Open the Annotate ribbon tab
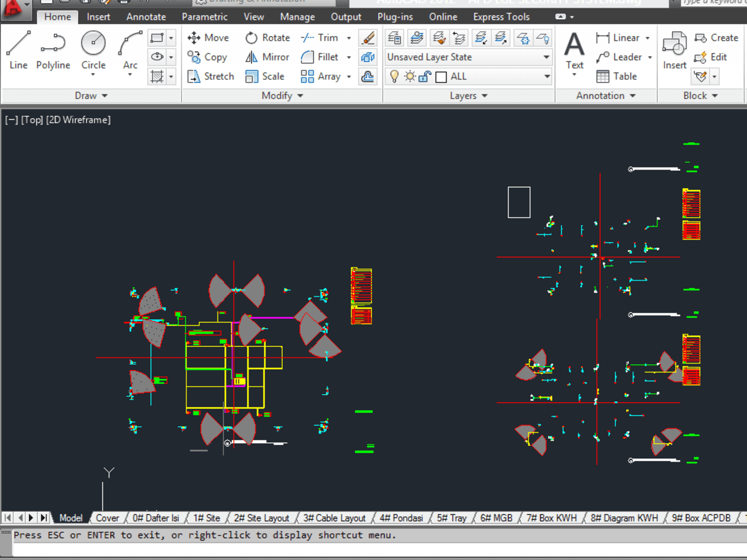Viewport: 747px width, 560px height. point(146,17)
